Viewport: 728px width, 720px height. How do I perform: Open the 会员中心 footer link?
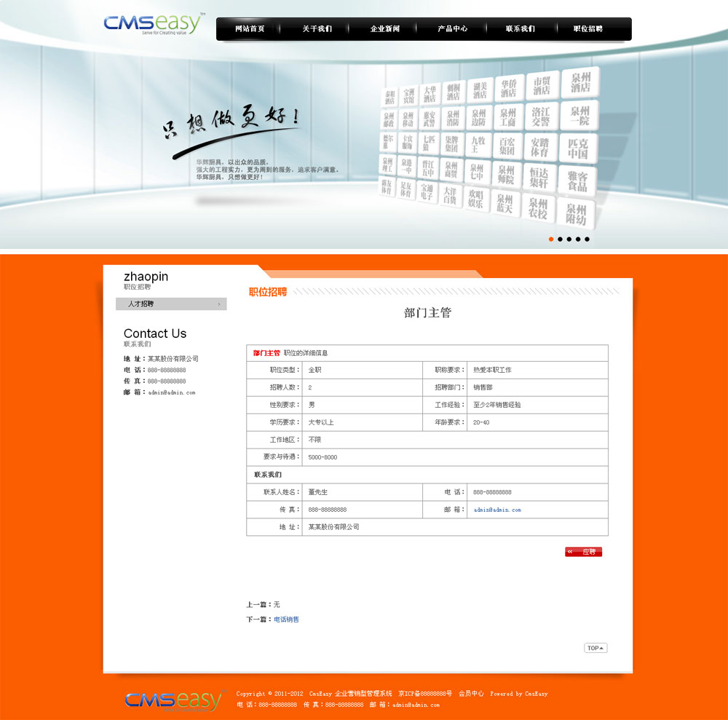pyautogui.click(x=471, y=694)
